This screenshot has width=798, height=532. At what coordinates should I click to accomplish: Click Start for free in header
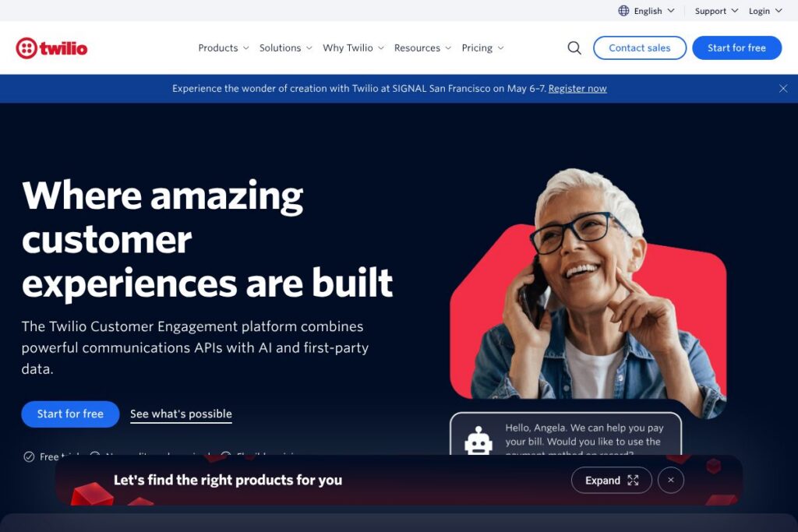point(736,48)
